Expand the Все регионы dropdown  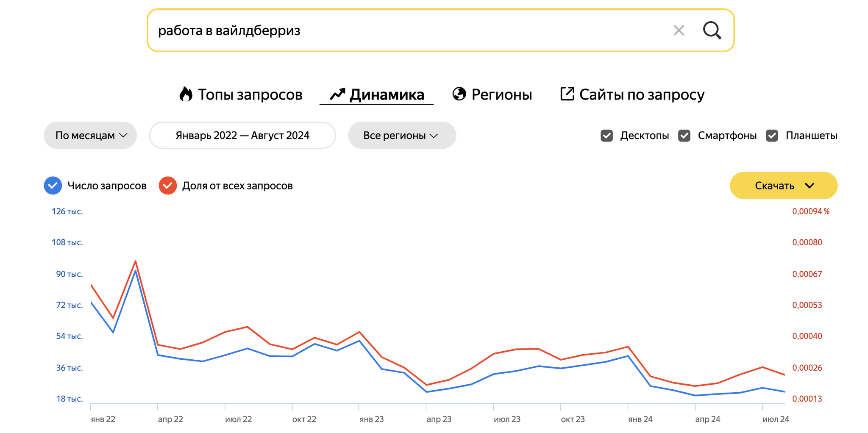tap(401, 136)
